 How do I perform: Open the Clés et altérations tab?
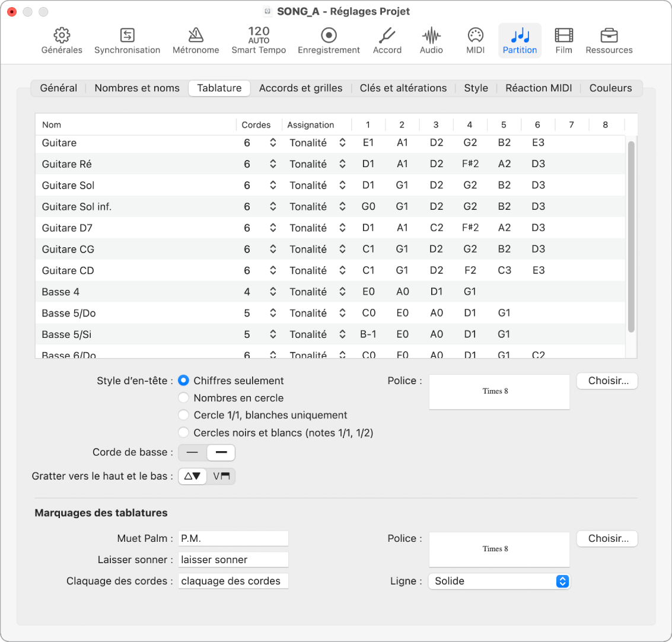[x=403, y=88]
